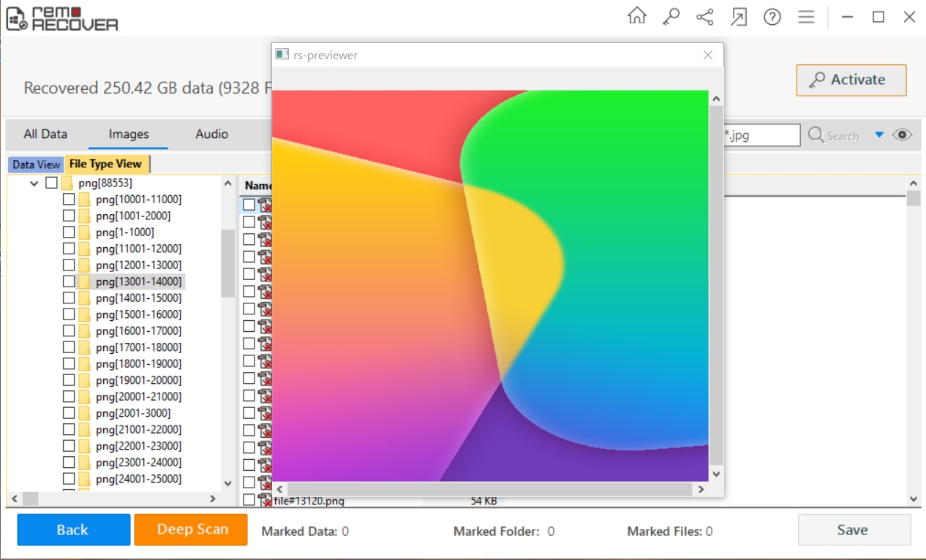Click the Name column header
This screenshot has height=560, width=926.
pos(257,186)
